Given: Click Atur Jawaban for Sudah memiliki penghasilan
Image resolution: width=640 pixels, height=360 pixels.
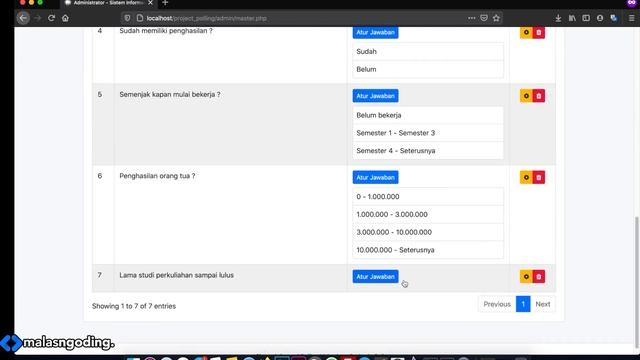Looking at the screenshot, I should (376, 32).
